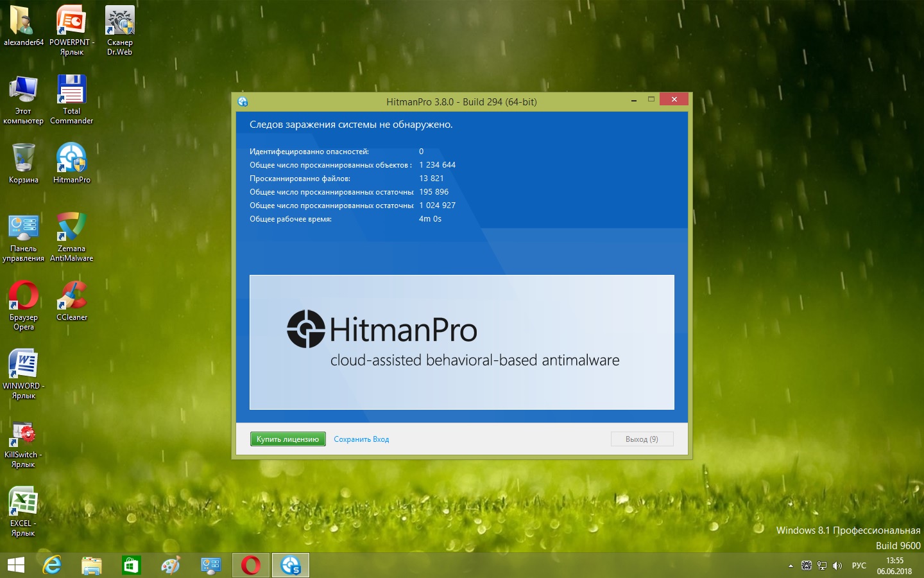Open the Корзина recycle bin
Viewport: 924px width, 578px height.
click(24, 159)
